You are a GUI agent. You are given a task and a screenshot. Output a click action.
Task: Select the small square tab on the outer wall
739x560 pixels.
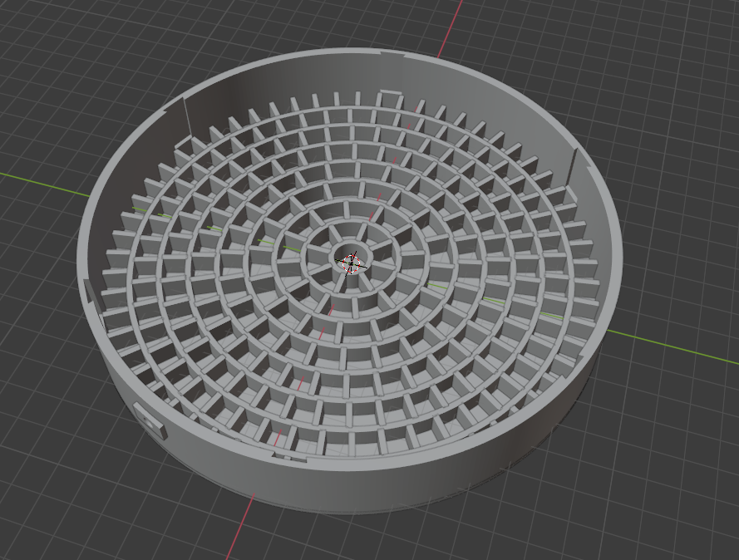coord(150,420)
